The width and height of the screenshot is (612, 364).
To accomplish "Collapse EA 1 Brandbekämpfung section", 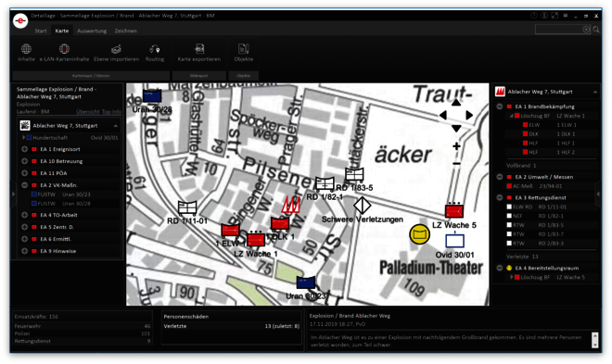I will [500, 107].
